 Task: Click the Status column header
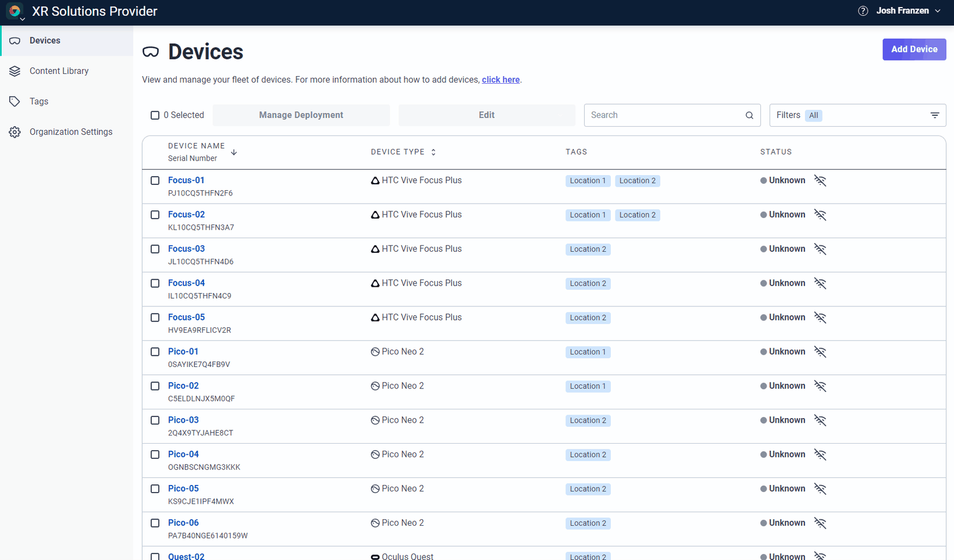click(x=775, y=152)
